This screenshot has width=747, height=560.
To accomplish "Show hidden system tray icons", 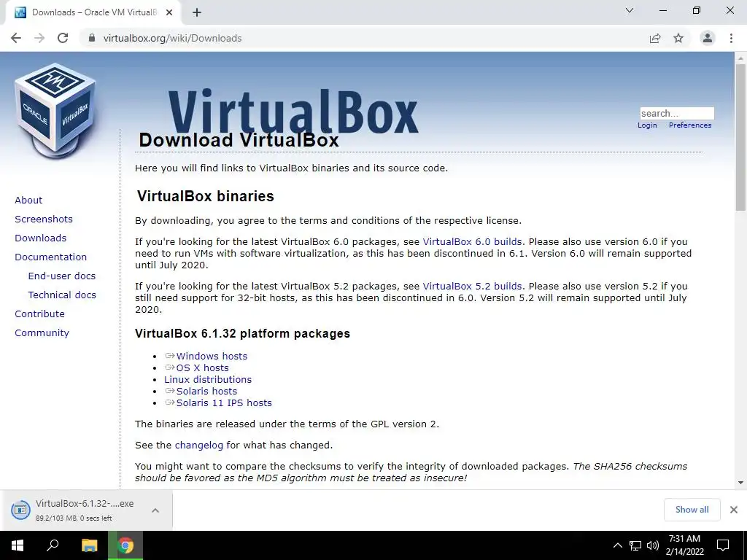I will click(617, 545).
